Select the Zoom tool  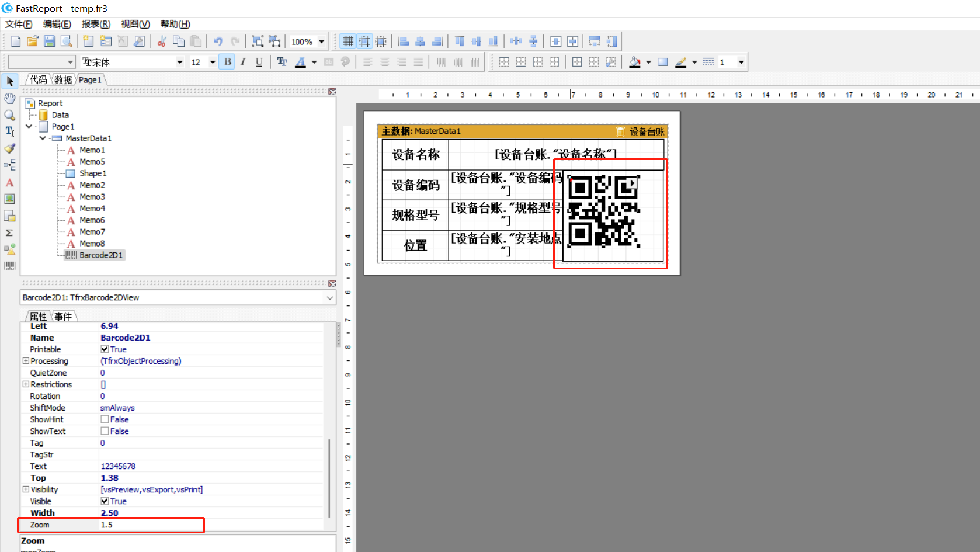10,115
